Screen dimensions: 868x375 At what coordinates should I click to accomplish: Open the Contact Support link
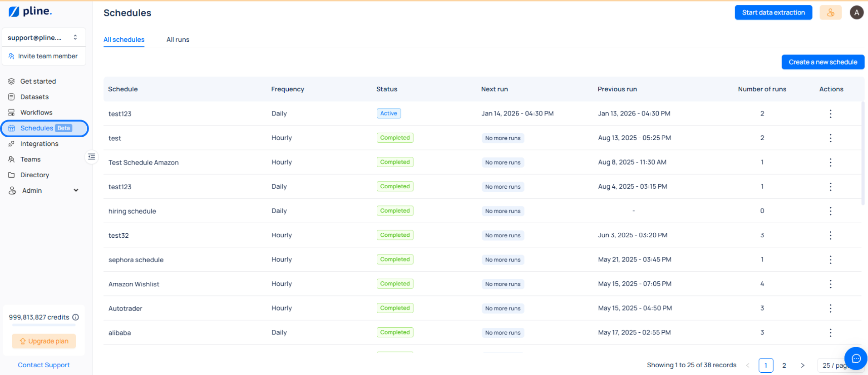pos(44,365)
